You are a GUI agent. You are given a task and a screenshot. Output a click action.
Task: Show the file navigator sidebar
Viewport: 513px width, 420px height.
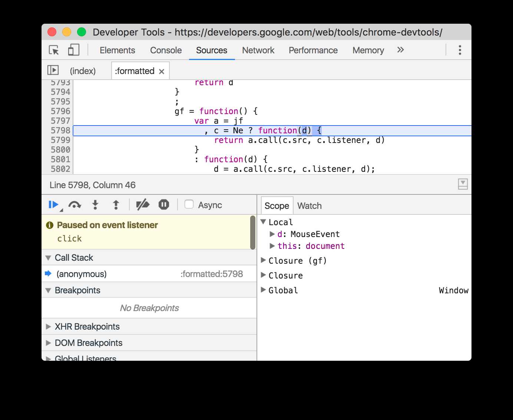click(53, 70)
